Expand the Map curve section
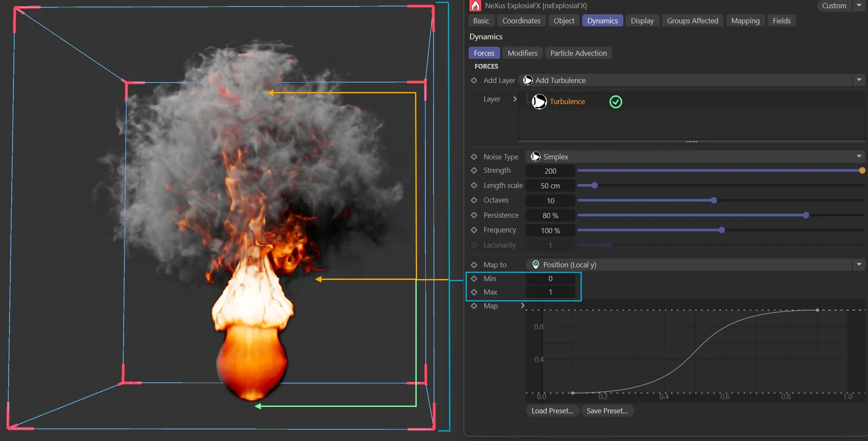The height and width of the screenshot is (441, 868). 523,305
